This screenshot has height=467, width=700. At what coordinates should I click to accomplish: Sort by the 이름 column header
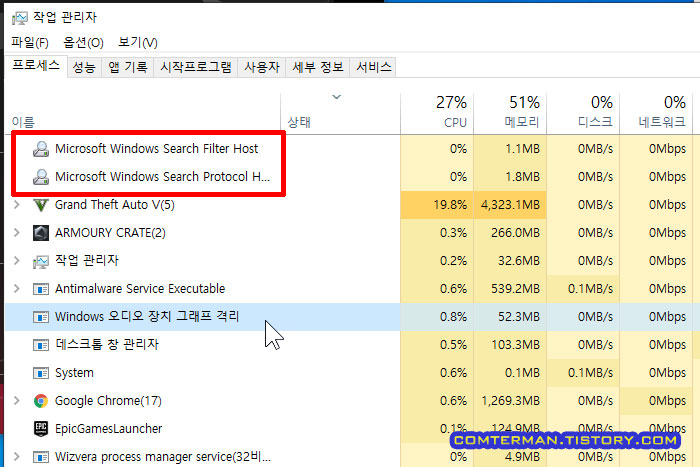(x=143, y=113)
